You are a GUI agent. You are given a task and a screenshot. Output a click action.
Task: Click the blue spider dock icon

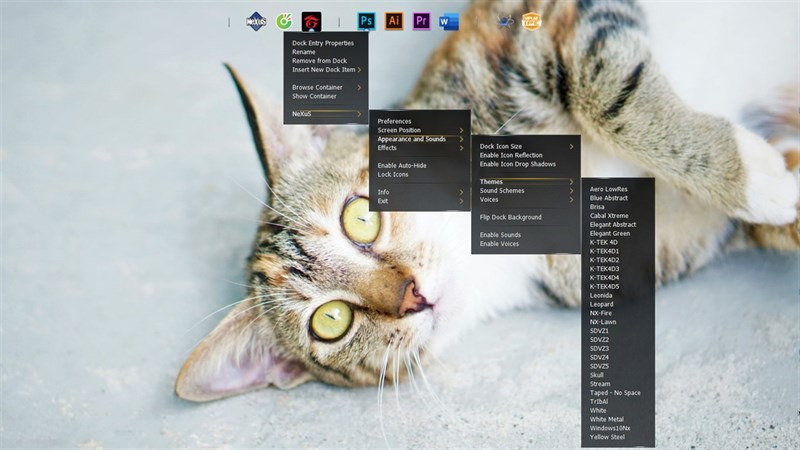click(x=505, y=21)
